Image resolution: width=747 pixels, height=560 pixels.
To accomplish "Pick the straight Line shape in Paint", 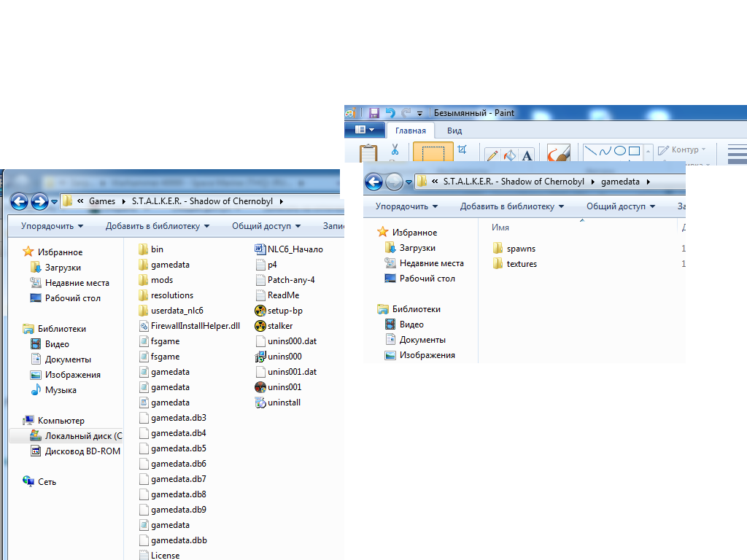I will (591, 151).
